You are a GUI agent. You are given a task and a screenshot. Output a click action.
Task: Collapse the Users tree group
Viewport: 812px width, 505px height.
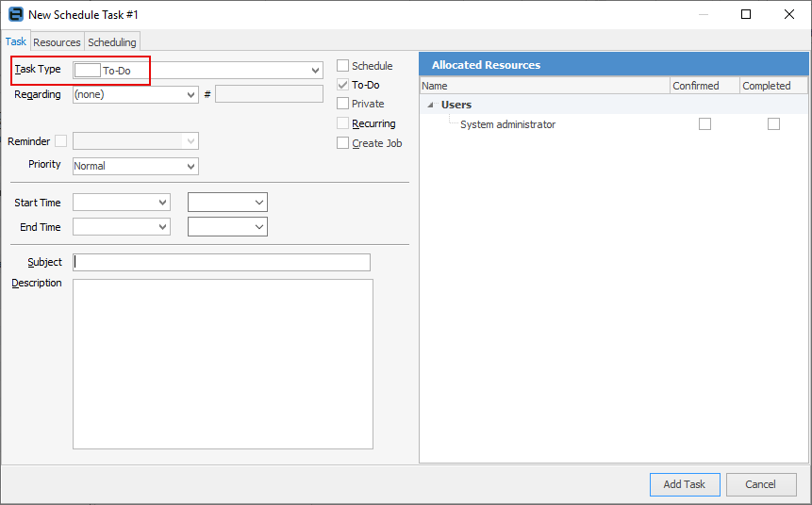(430, 105)
